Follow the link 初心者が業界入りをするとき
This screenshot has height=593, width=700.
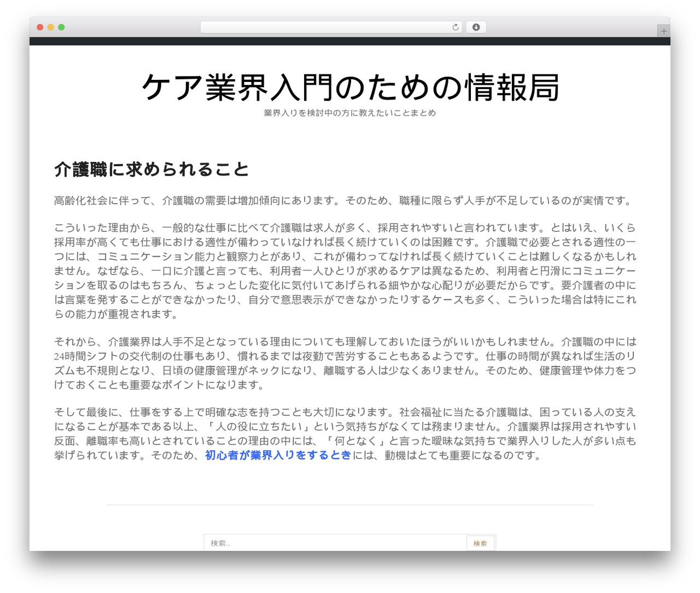click(278, 455)
